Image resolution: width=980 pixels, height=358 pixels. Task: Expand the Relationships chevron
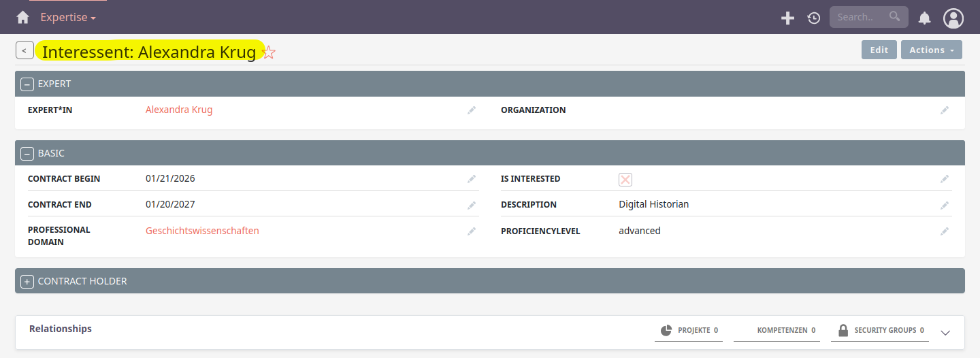pyautogui.click(x=945, y=333)
